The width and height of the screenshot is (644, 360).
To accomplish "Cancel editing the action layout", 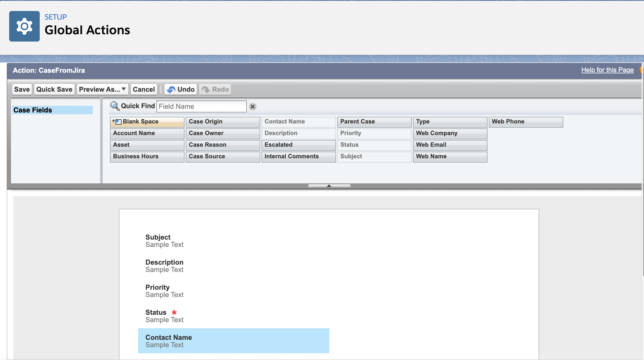I will click(144, 90).
